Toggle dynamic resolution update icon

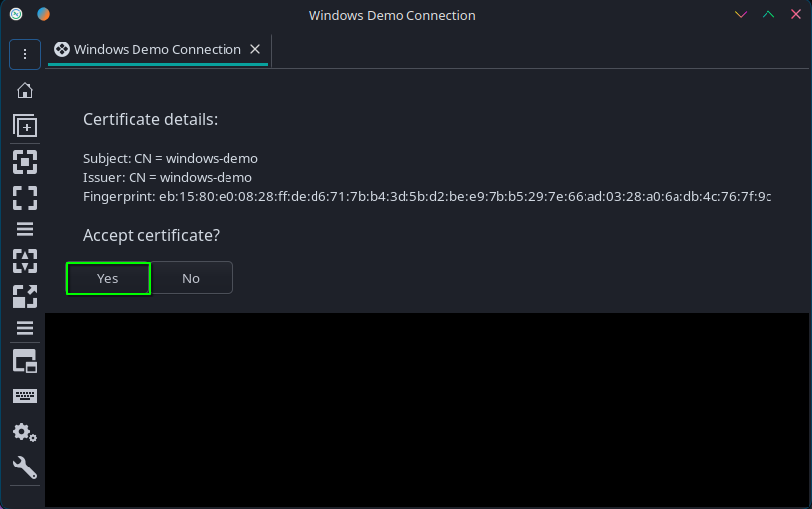click(x=25, y=261)
